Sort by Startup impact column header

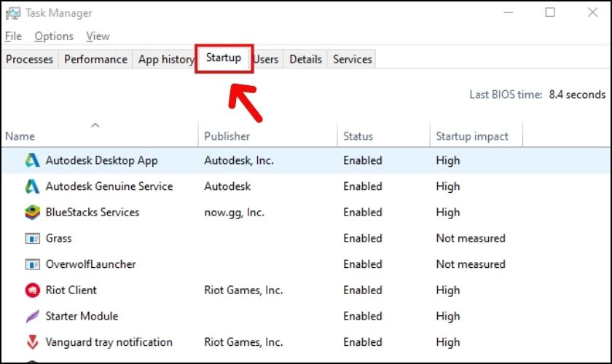point(472,136)
